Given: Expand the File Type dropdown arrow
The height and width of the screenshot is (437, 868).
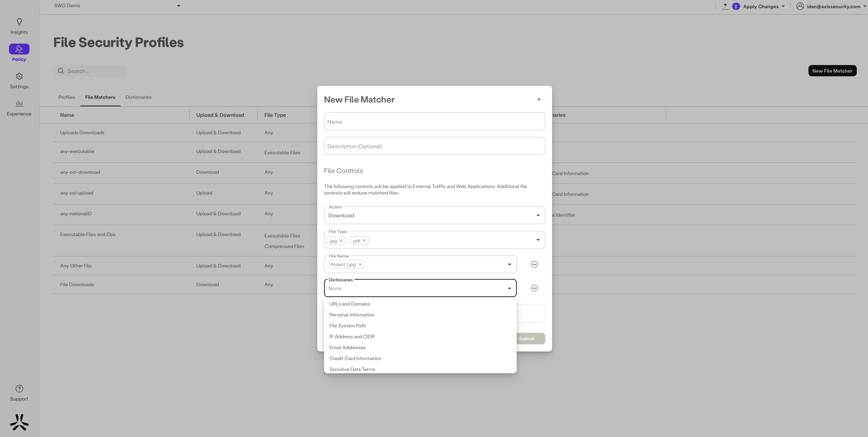Looking at the screenshot, I should [x=538, y=240].
